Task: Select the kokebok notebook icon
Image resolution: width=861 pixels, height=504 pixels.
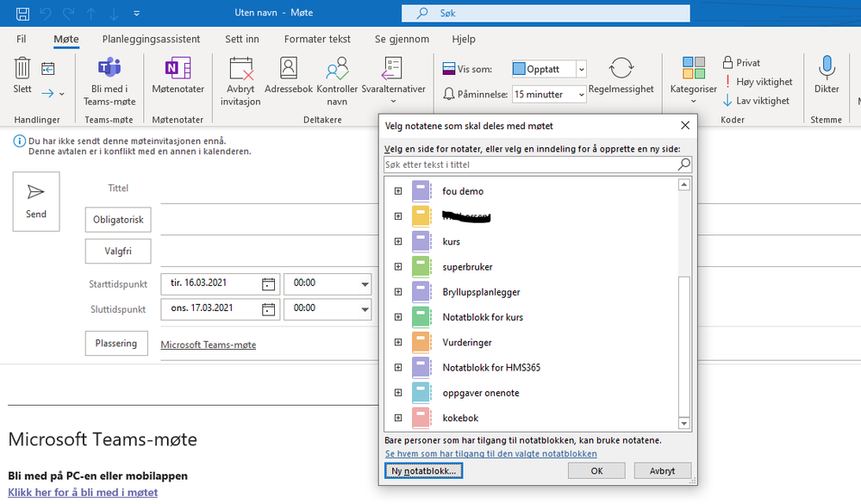Action: (x=421, y=419)
